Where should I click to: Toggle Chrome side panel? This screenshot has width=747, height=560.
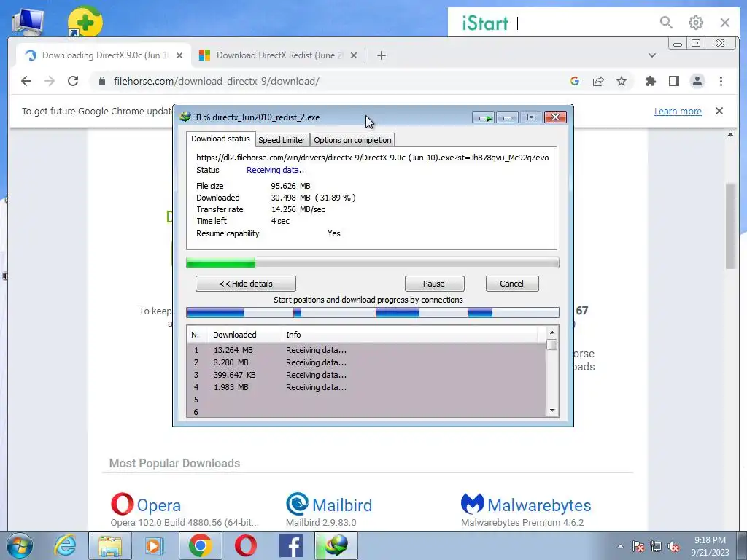coord(673,81)
